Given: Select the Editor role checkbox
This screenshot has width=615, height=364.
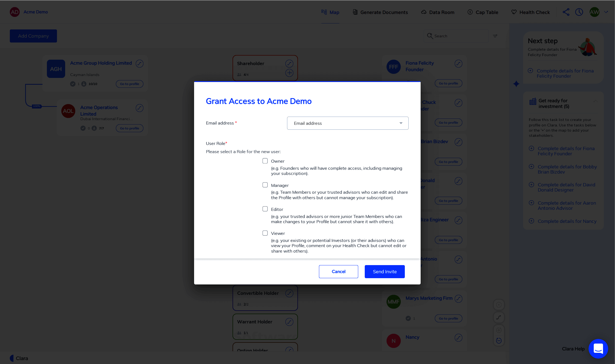Looking at the screenshot, I should (x=265, y=209).
